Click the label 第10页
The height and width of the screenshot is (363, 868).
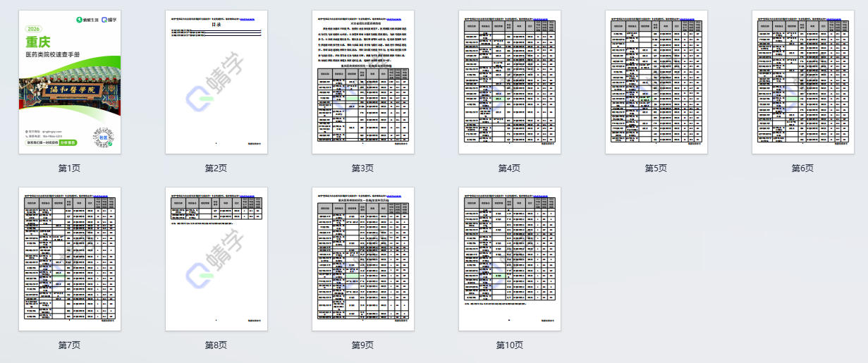coord(510,345)
